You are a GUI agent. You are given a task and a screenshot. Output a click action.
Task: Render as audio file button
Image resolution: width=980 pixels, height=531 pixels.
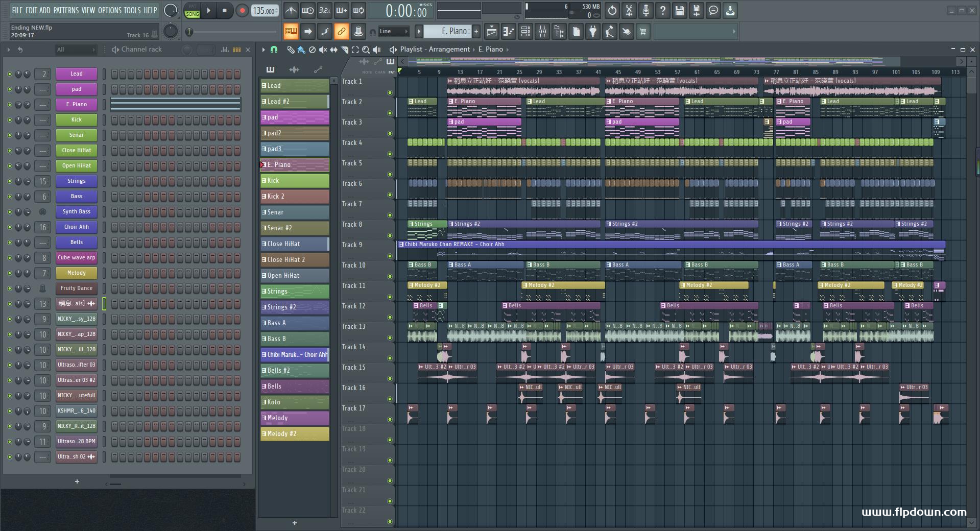click(697, 10)
